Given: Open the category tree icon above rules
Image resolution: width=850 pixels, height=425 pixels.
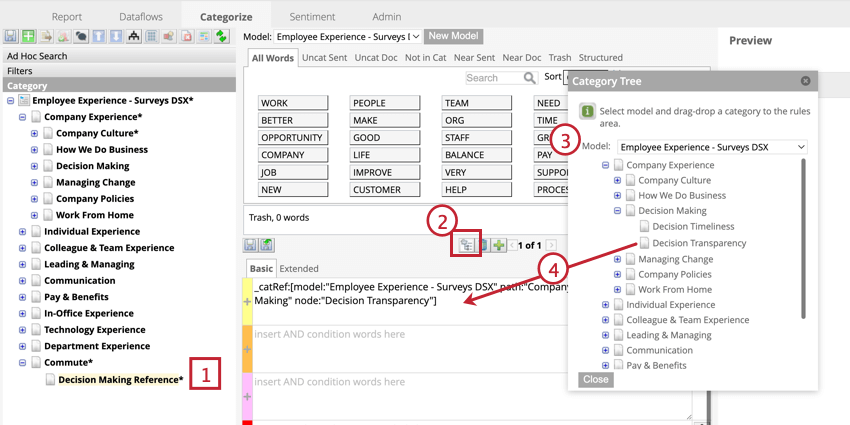Looking at the screenshot, I should 466,246.
